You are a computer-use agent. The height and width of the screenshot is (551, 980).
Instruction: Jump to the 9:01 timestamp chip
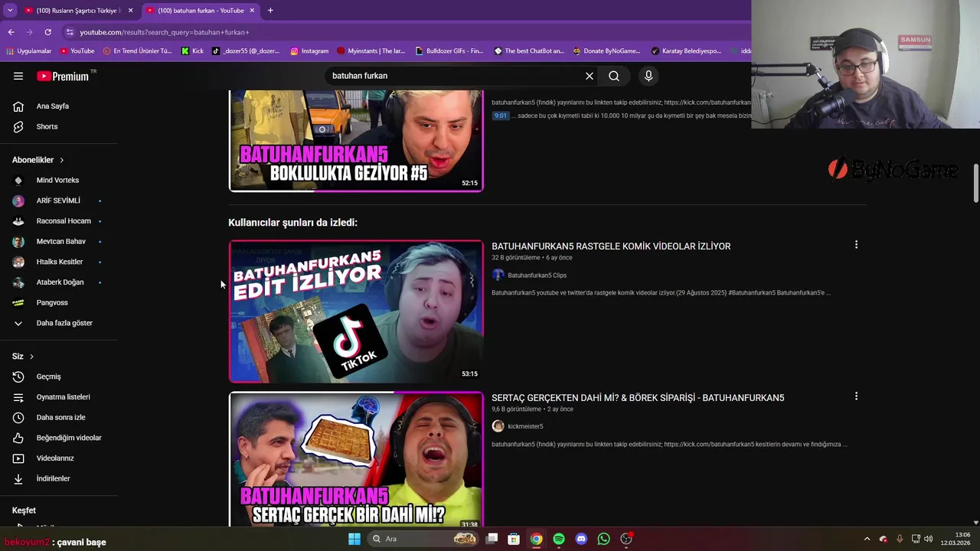pos(500,116)
